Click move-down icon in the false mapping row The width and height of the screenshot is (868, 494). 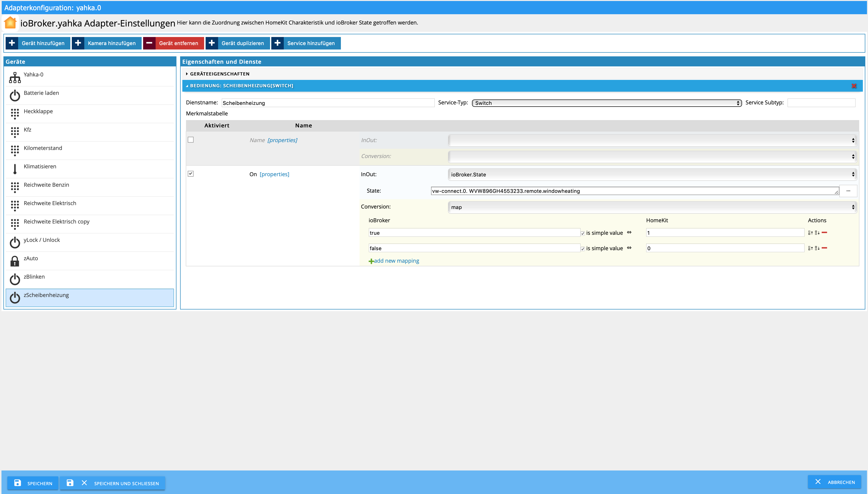tap(817, 248)
